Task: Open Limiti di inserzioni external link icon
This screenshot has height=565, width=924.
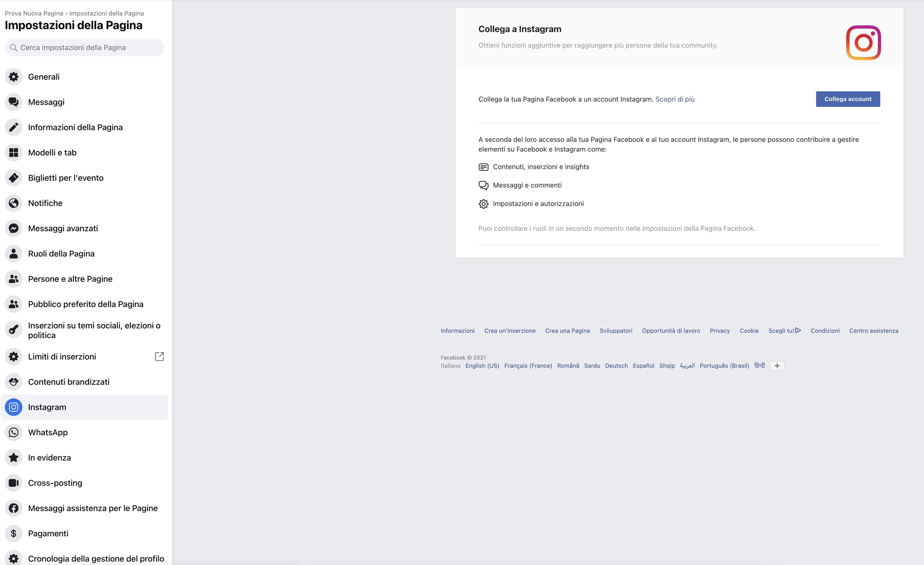Action: click(x=159, y=357)
